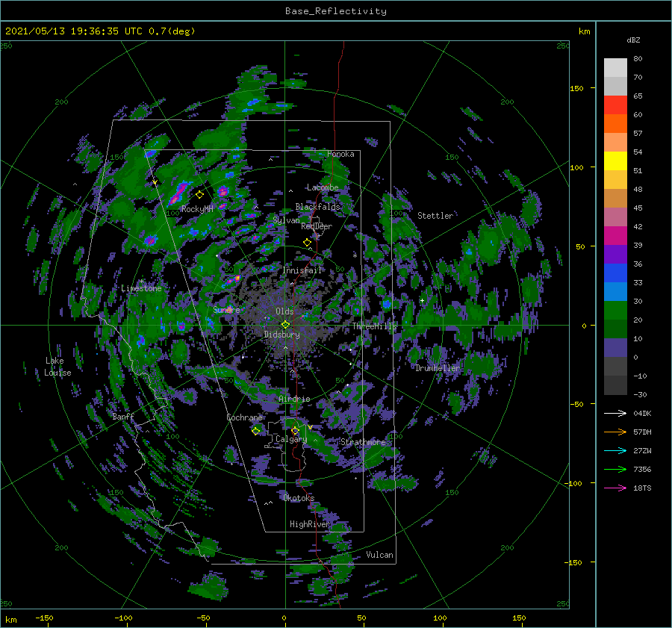This screenshot has height=628, width=672.
Task: Click the Sundre label
Action: click(x=226, y=309)
